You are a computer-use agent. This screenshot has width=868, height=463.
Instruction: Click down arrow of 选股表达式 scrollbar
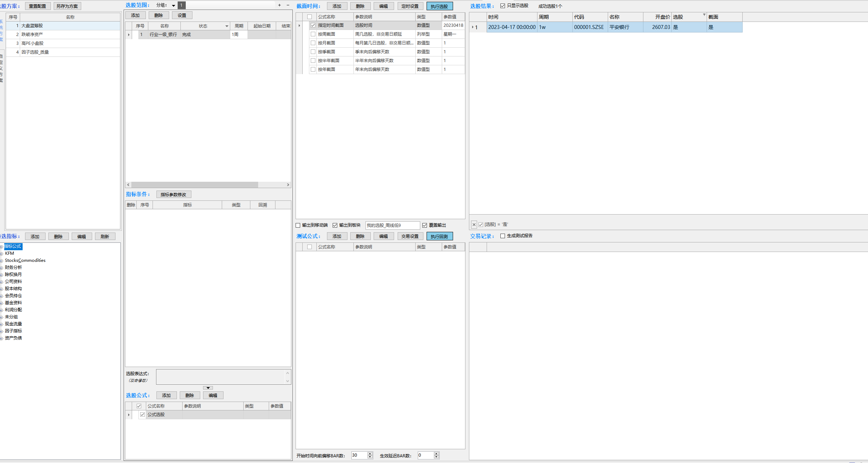[x=287, y=381]
